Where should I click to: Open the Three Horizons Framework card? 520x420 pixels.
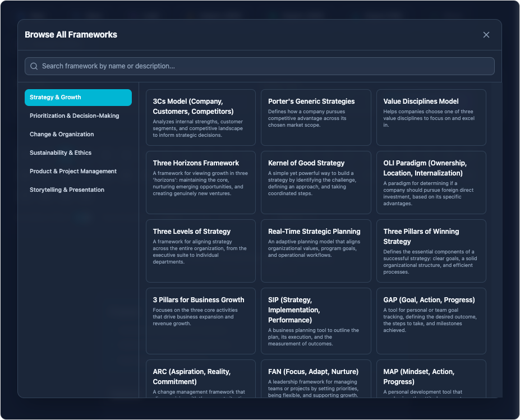point(200,182)
